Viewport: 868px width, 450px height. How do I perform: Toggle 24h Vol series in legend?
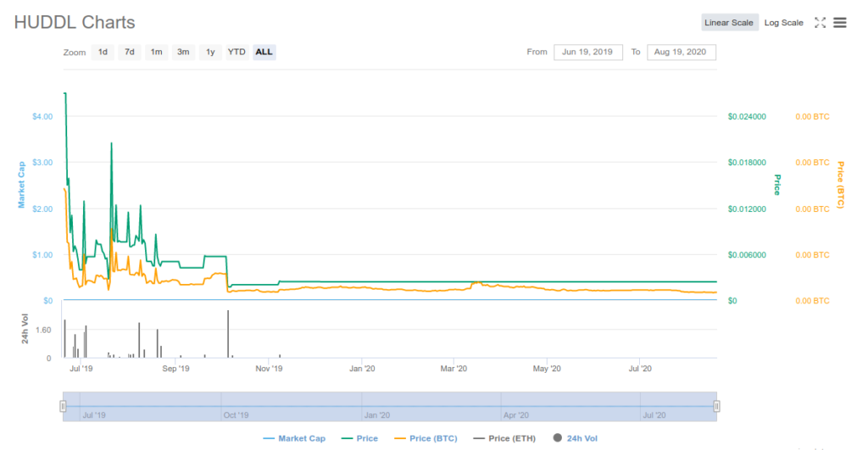576,438
